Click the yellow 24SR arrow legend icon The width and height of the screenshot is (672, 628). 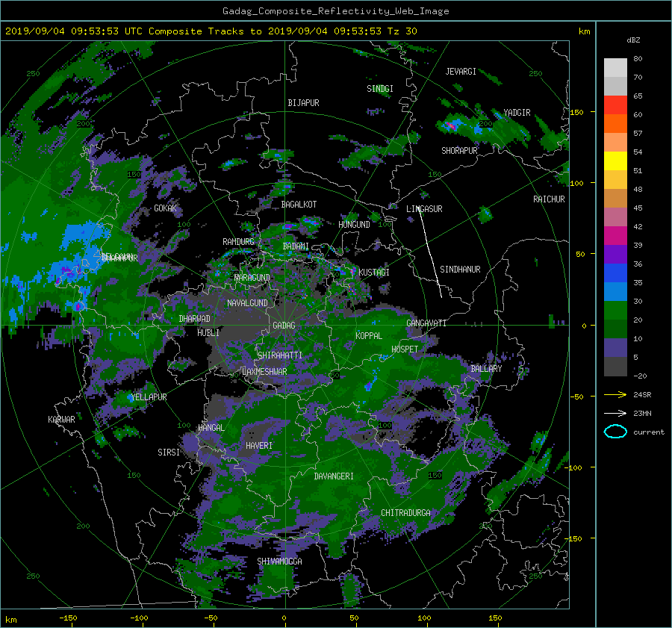click(x=615, y=394)
